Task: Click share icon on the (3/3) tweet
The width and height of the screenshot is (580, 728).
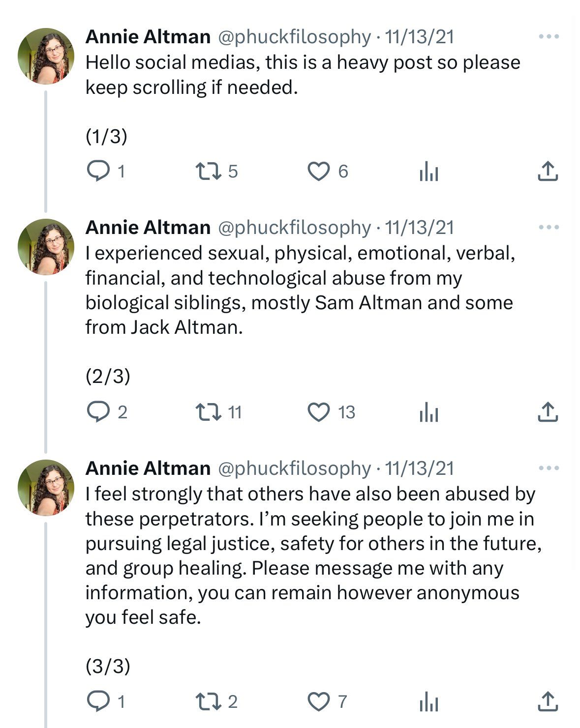Action: tap(547, 701)
